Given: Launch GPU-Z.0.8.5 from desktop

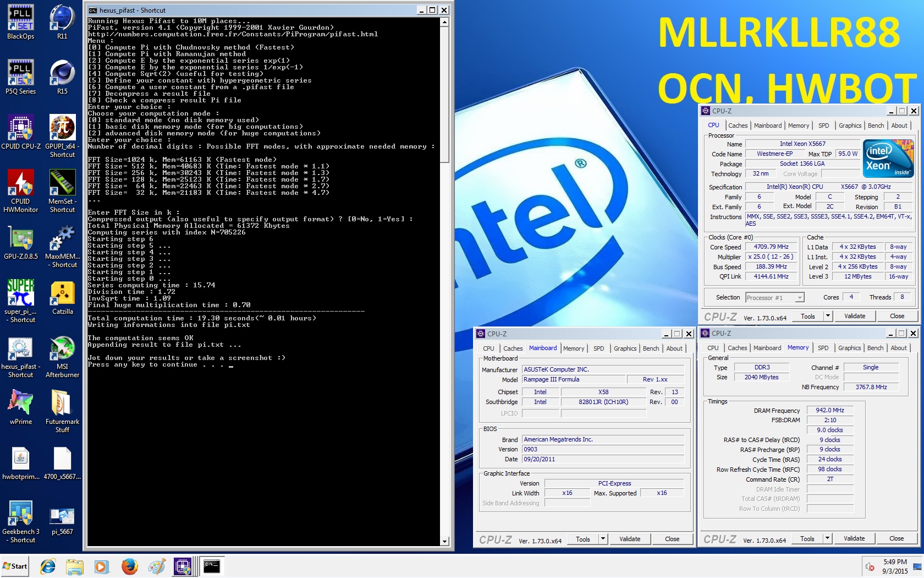Looking at the screenshot, I should point(21,242).
